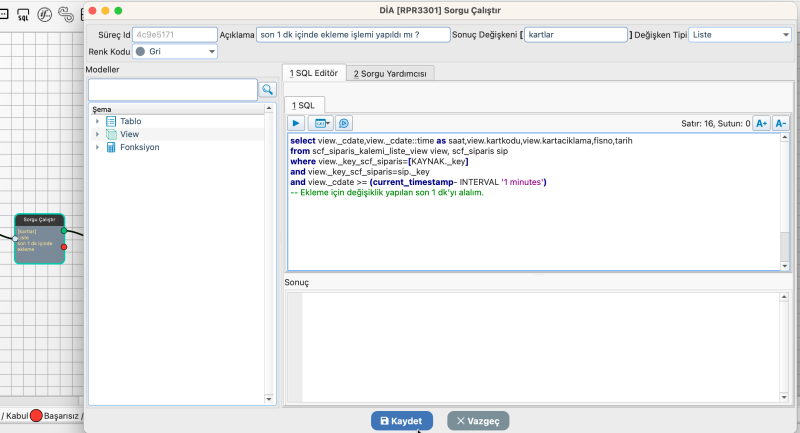The height and width of the screenshot is (433, 800).
Task: Click the third SQL toolbar run icon
Action: tap(344, 123)
